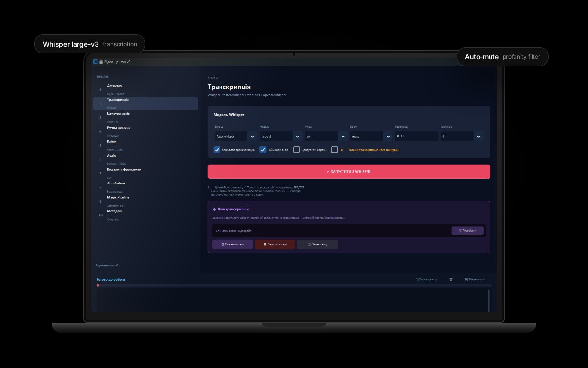Open the AI таймінги step
The width and height of the screenshot is (588, 368).
(x=146, y=186)
